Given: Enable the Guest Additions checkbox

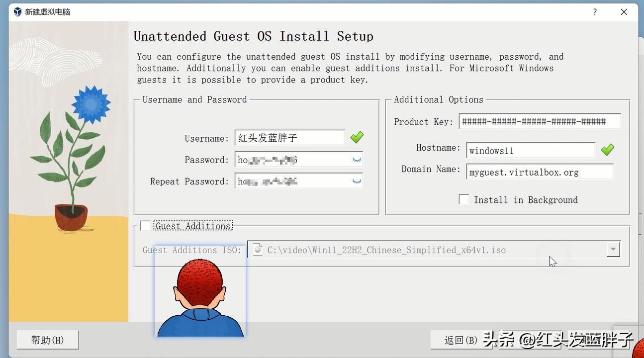Looking at the screenshot, I should tap(145, 225).
